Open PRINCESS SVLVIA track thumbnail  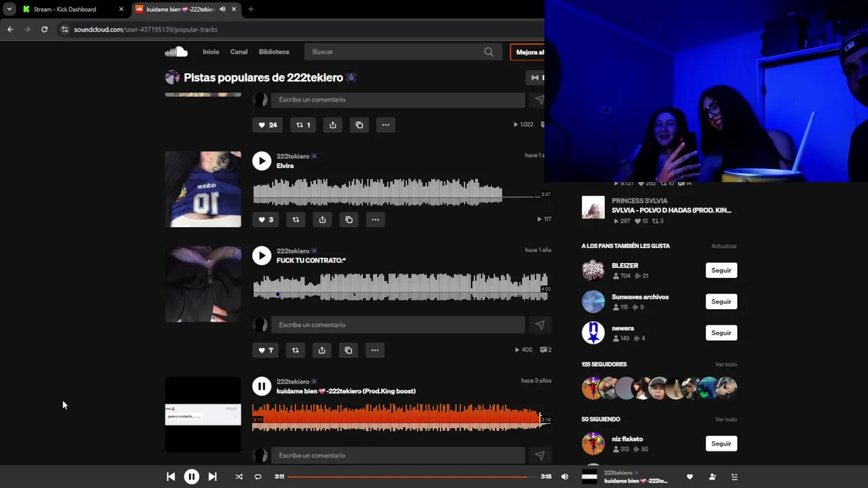(x=593, y=207)
